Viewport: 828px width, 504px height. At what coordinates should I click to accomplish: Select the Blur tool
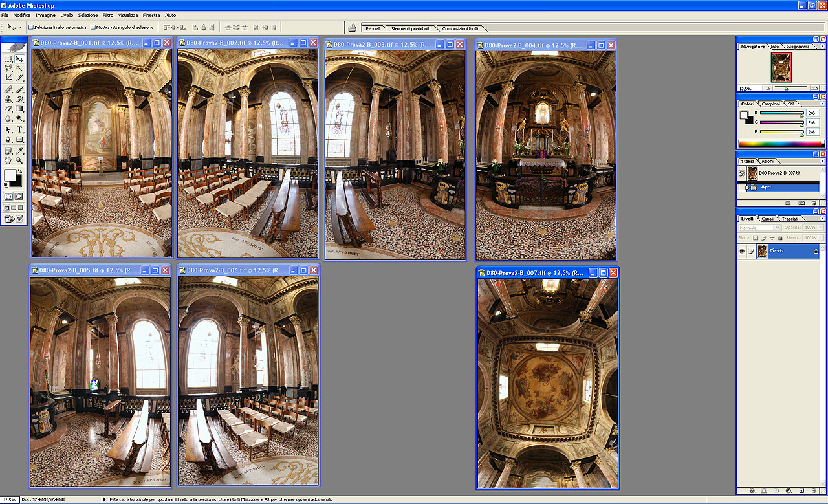(8, 118)
